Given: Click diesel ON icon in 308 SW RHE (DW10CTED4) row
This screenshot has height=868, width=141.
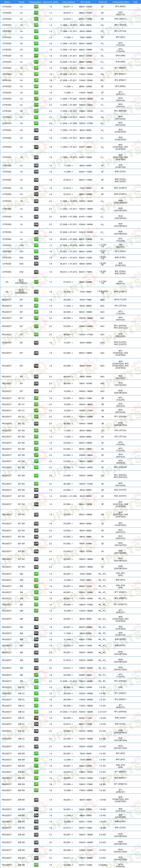Looking at the screenshot, I should pos(36,858).
